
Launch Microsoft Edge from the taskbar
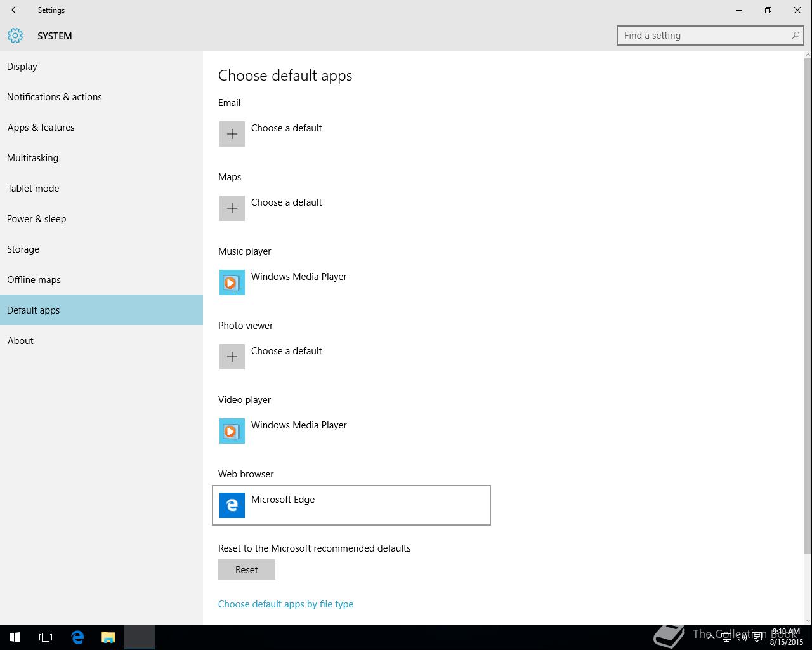coord(77,637)
